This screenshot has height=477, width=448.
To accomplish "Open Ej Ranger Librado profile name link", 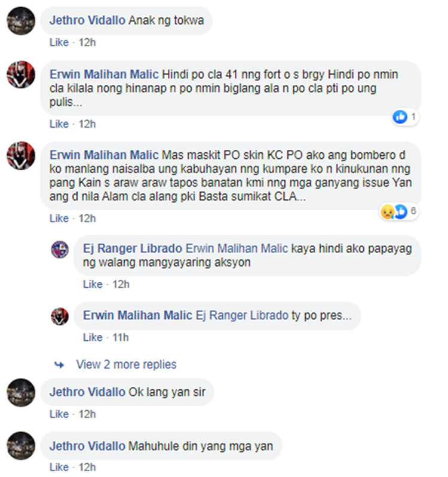I will pyautogui.click(x=133, y=248).
